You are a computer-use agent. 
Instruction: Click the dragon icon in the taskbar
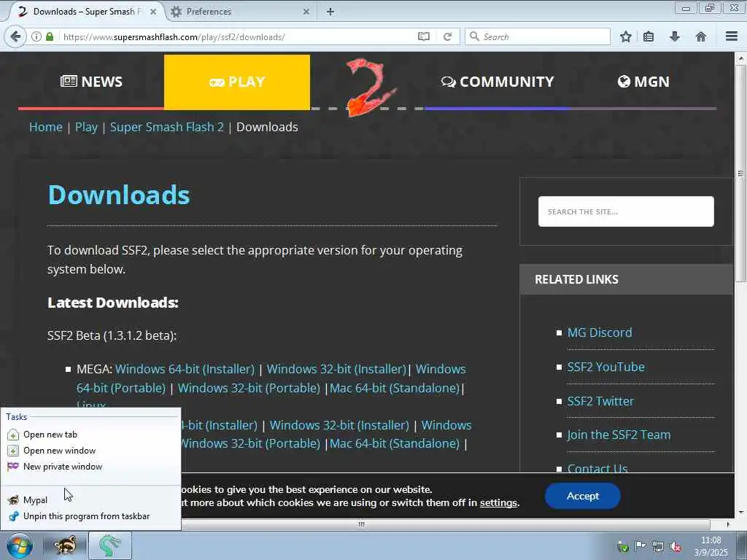(109, 545)
